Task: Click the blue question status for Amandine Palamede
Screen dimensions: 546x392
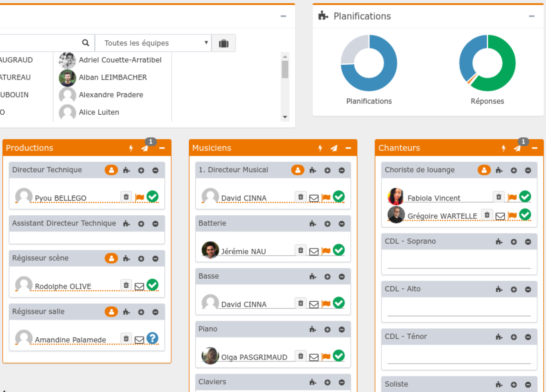Action: (x=152, y=338)
